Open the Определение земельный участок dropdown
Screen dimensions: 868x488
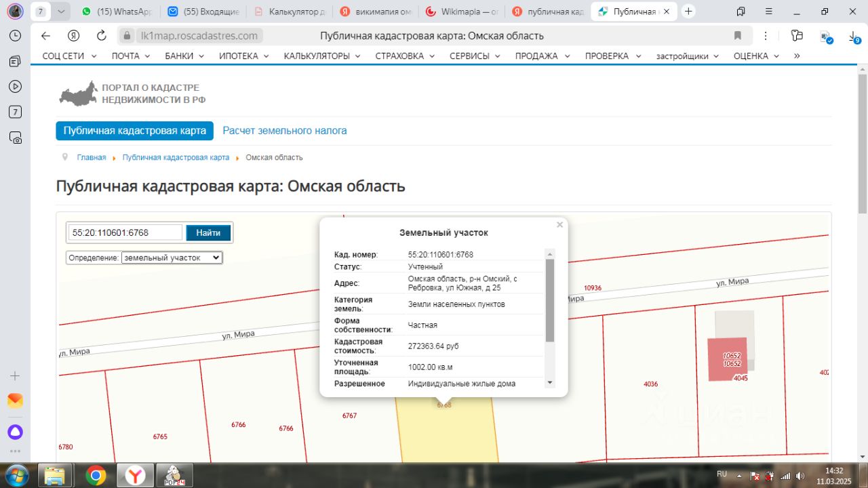(172, 258)
